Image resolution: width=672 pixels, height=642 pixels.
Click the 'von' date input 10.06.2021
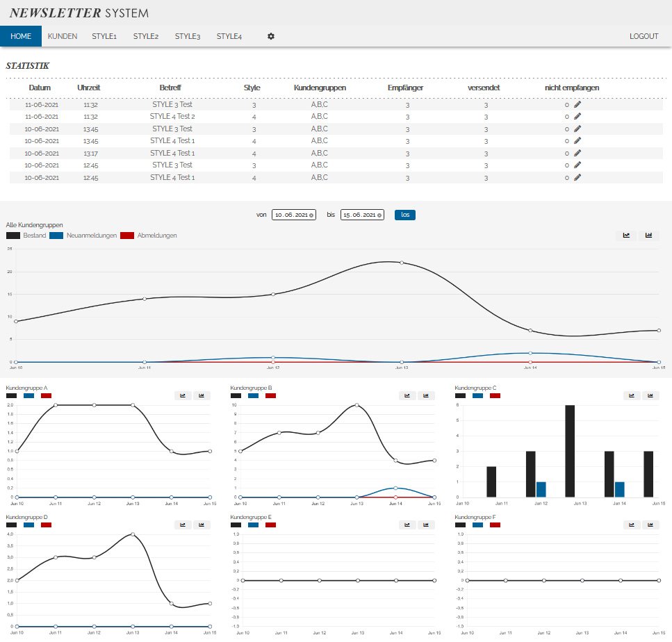coord(290,215)
